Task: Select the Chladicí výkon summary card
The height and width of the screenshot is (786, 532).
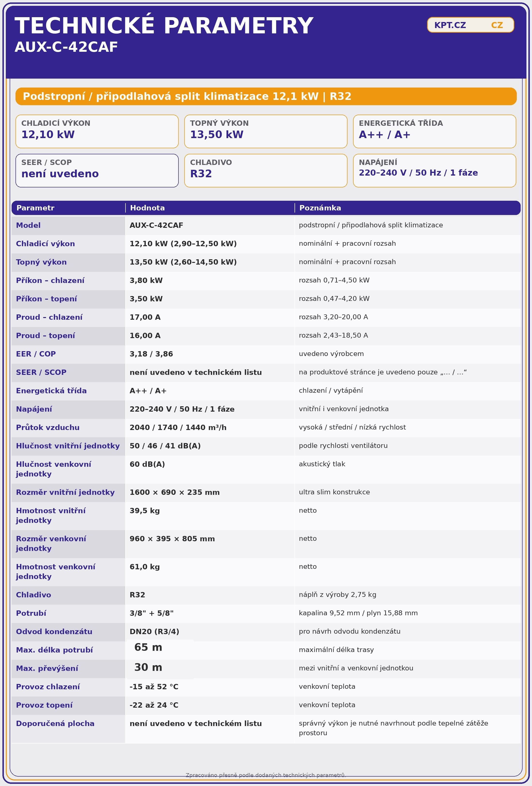Action: tap(97, 131)
